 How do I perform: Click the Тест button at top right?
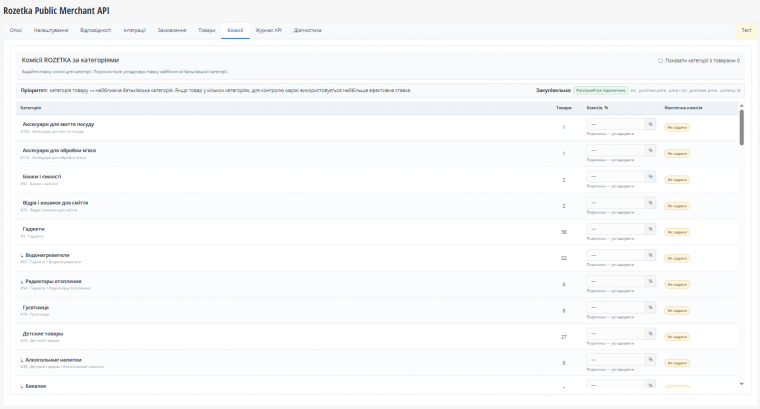click(x=746, y=30)
